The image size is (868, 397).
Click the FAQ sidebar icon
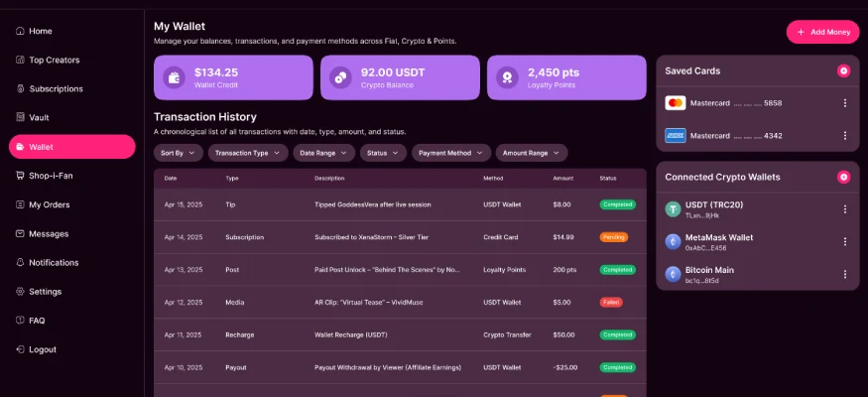pyautogui.click(x=20, y=320)
